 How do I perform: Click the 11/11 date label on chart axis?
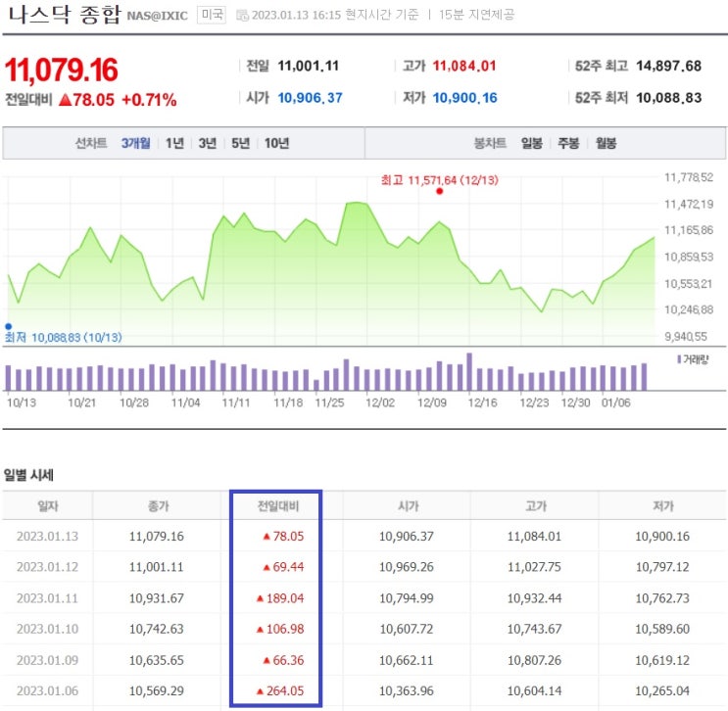click(x=236, y=403)
